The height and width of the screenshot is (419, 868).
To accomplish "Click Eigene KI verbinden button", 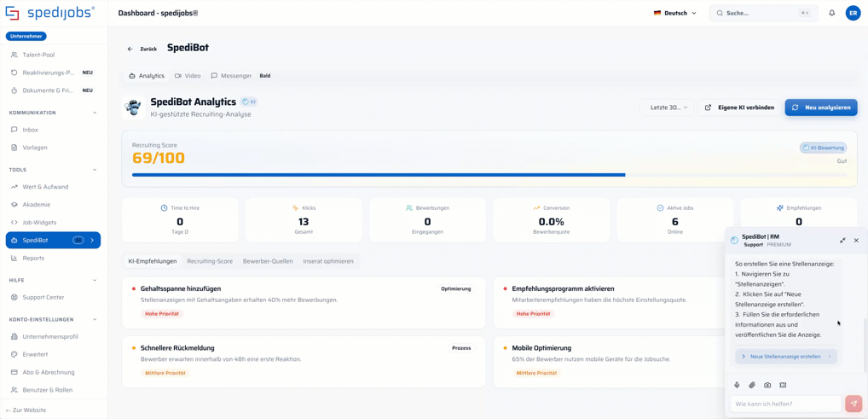I will [739, 108].
